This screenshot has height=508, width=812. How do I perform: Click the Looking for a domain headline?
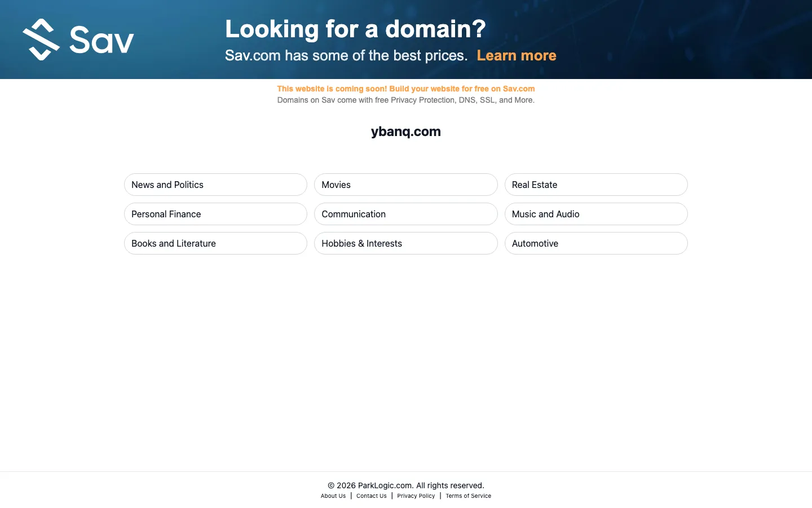355,29
